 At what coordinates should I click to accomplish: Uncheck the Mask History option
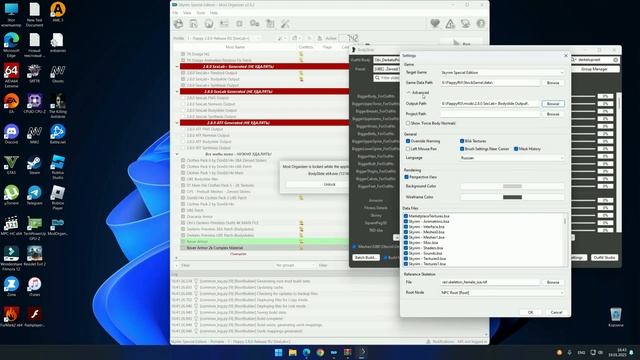tap(516, 149)
